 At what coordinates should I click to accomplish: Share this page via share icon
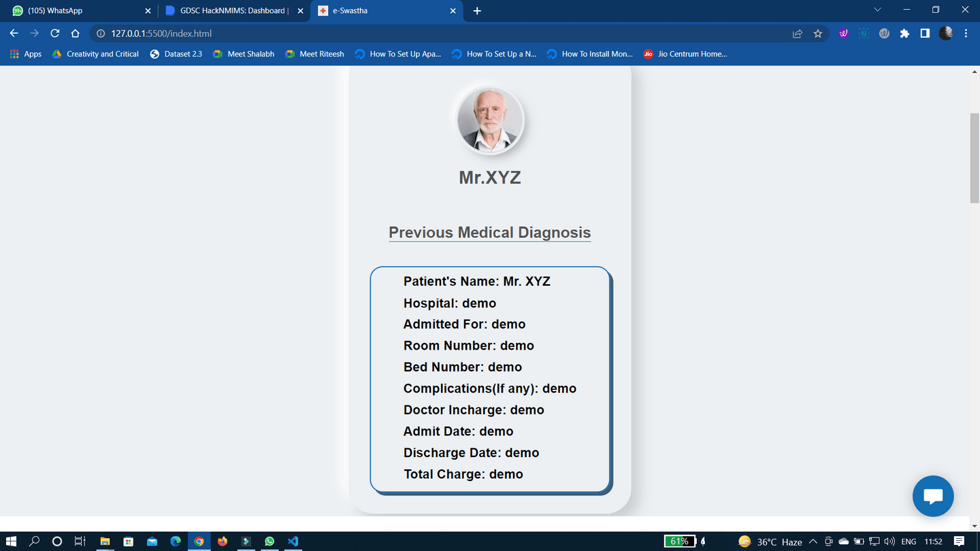point(797,33)
